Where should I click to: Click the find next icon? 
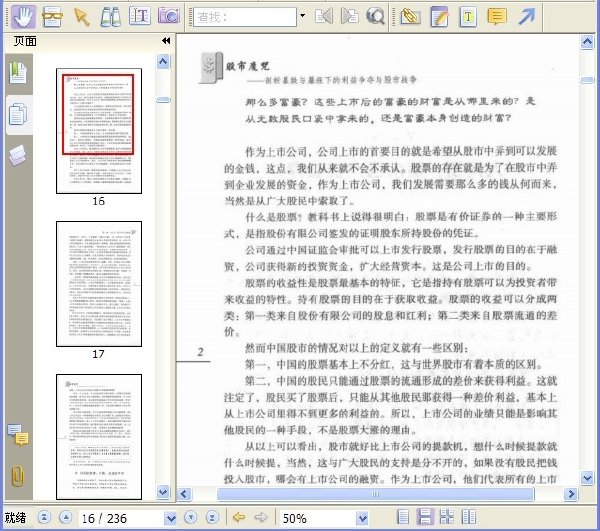pyautogui.click(x=350, y=16)
